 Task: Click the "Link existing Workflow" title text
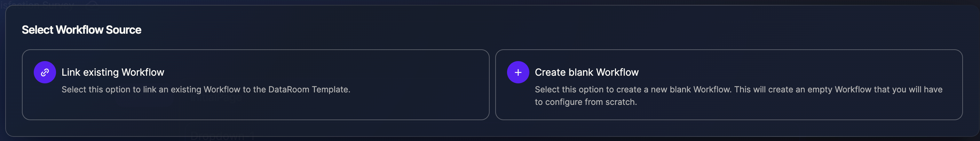click(113, 72)
